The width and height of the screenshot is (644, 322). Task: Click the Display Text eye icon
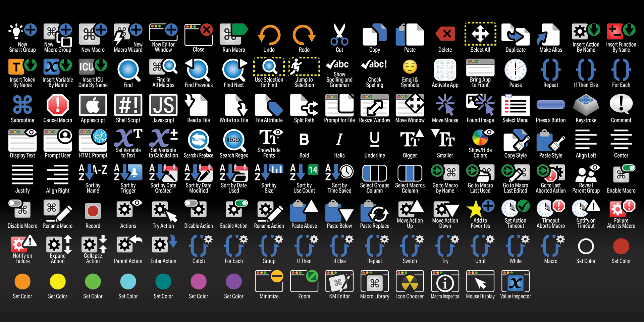[22, 140]
